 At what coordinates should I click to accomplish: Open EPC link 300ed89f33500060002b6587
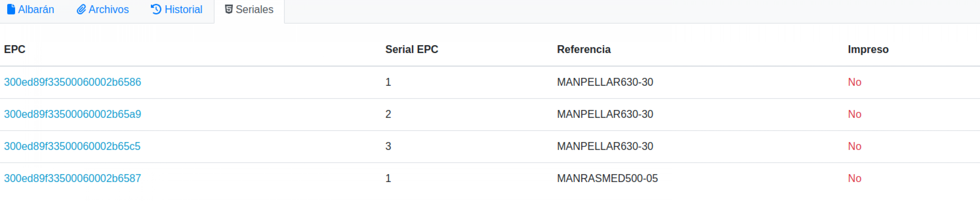(72, 178)
